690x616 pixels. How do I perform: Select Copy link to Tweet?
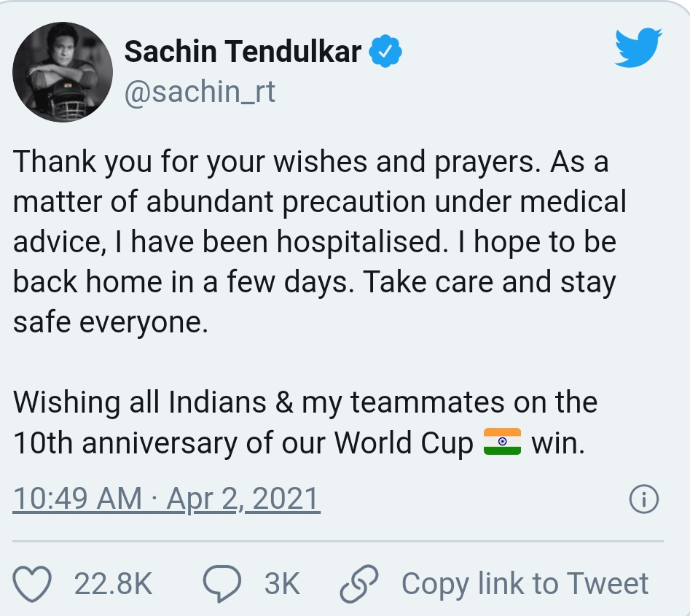coord(525,584)
